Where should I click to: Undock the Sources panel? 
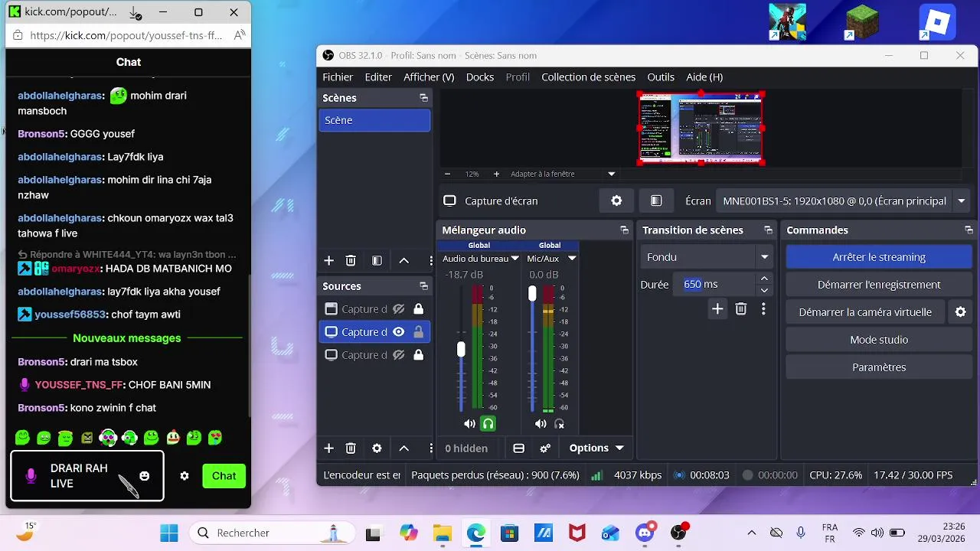click(423, 286)
